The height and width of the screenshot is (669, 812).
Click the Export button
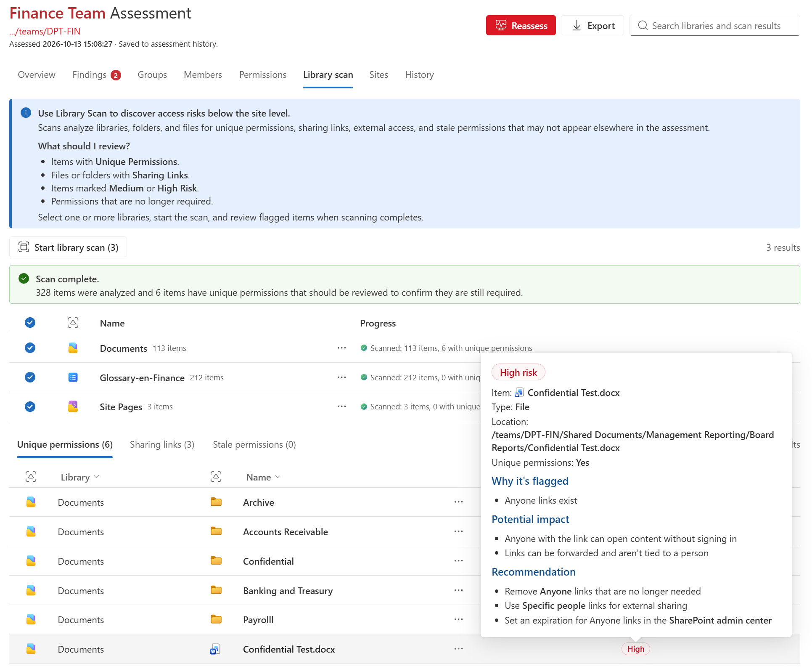tap(592, 26)
